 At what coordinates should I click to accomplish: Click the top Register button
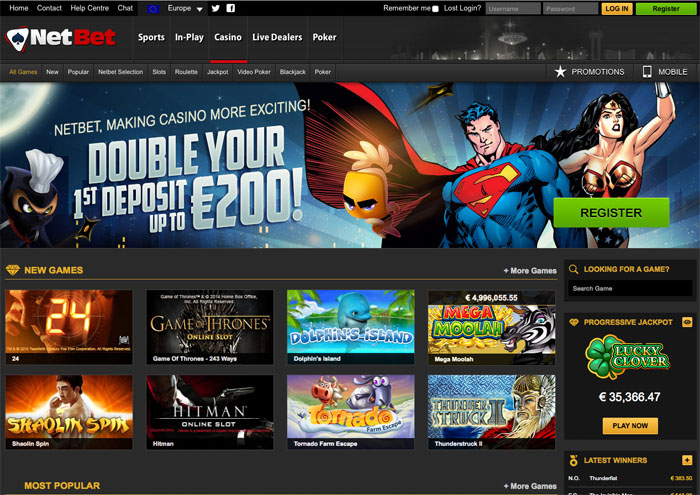click(x=666, y=8)
